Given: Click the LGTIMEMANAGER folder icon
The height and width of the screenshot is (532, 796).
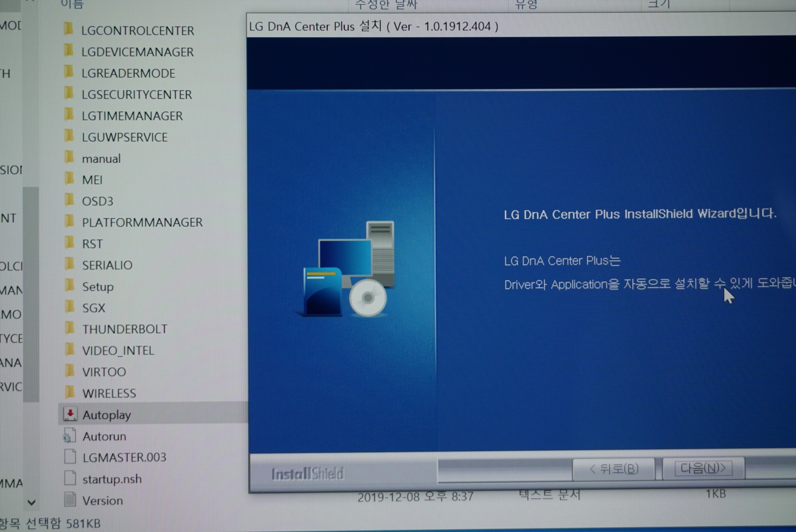Looking at the screenshot, I should 69,114.
